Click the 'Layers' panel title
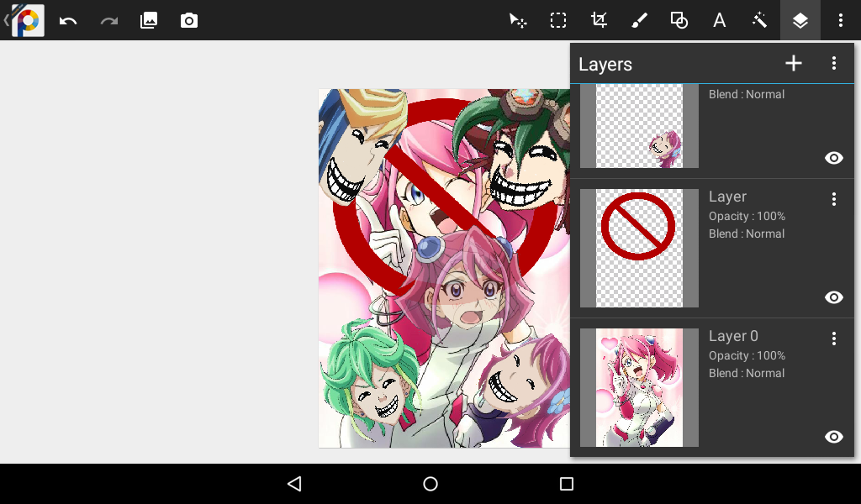 click(x=605, y=64)
